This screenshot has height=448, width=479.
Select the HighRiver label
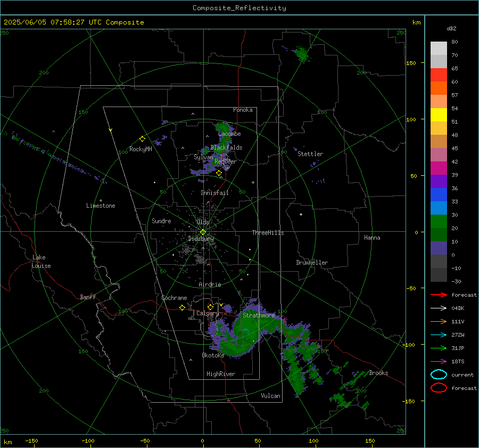point(221,374)
